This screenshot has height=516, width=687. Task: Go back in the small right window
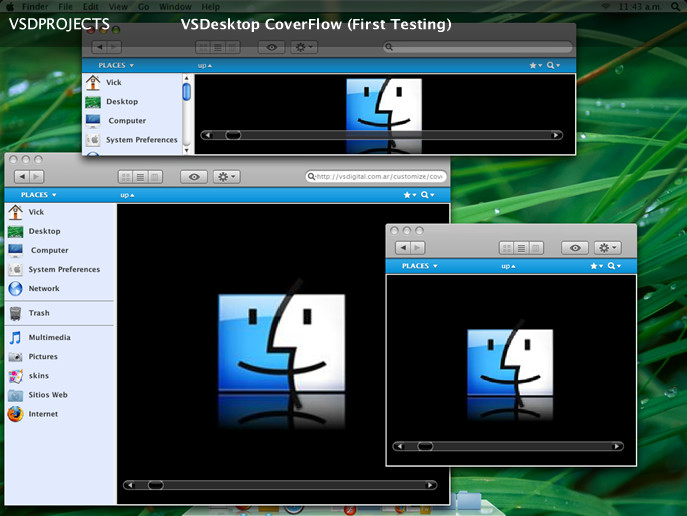[403, 248]
